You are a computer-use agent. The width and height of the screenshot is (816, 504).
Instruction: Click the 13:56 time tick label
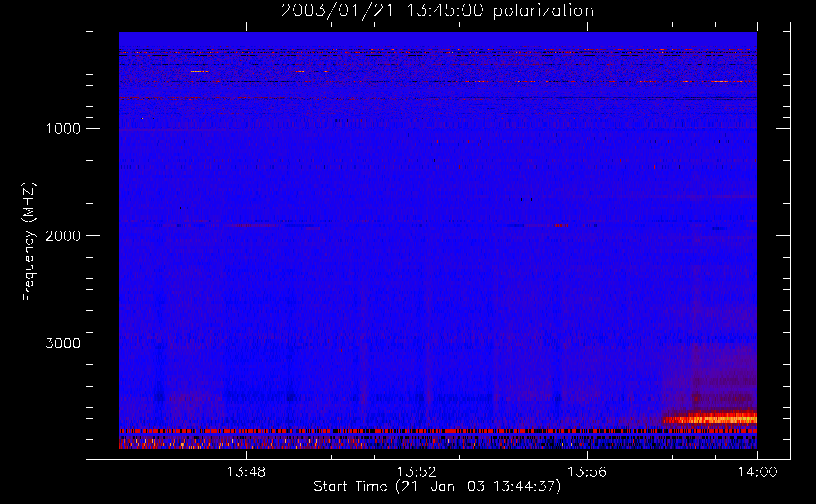587,472
